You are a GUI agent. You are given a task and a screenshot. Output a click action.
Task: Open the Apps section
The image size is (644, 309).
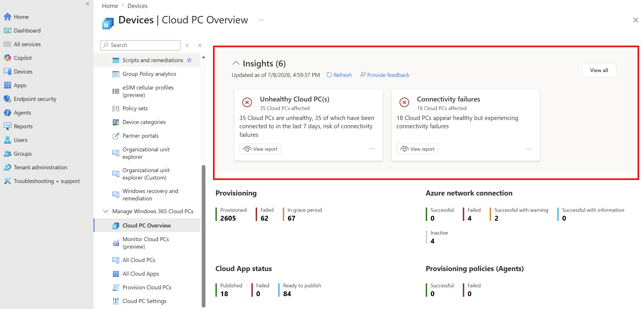[15, 85]
